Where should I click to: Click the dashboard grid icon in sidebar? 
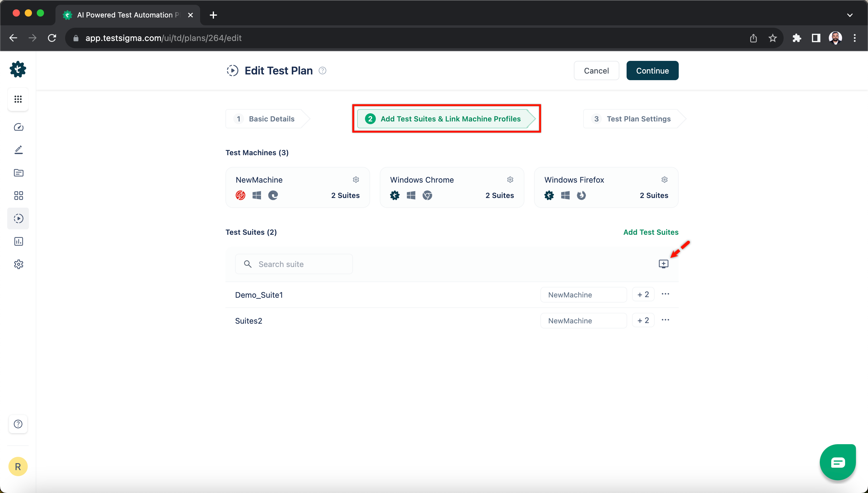pyautogui.click(x=18, y=99)
